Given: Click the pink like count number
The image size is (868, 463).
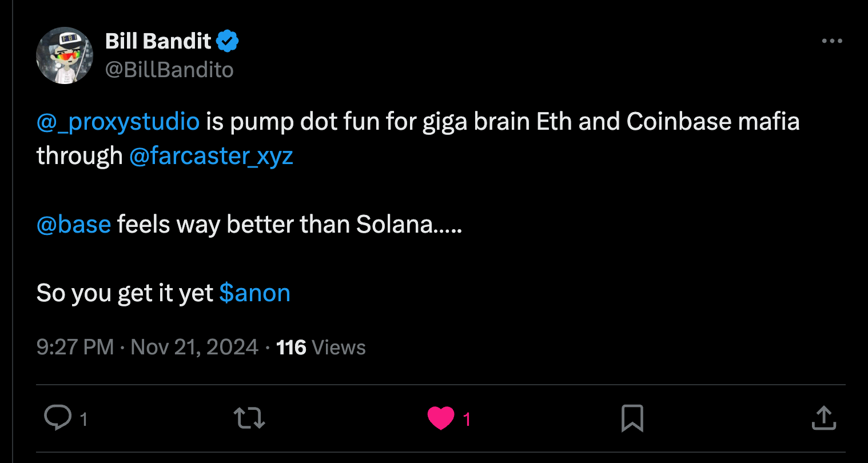Looking at the screenshot, I should [467, 420].
